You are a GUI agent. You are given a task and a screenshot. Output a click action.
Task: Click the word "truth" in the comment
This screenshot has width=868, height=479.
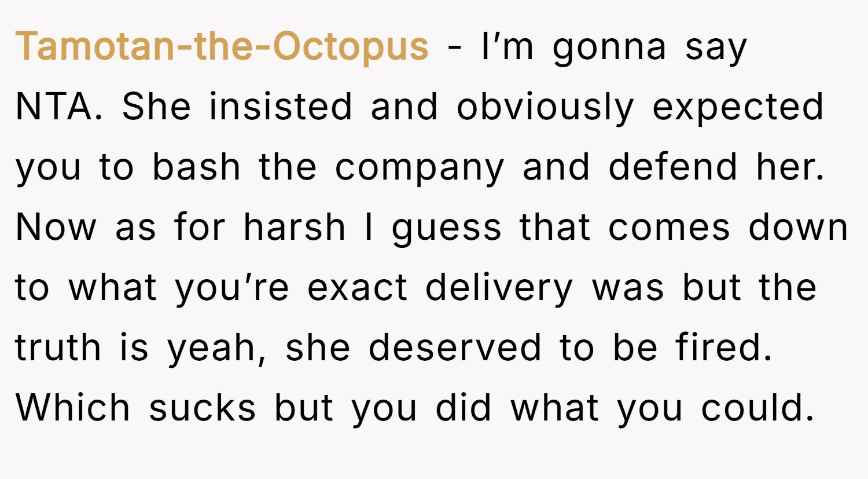coord(58,348)
